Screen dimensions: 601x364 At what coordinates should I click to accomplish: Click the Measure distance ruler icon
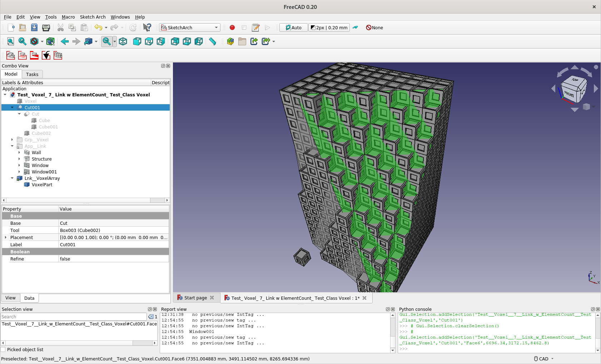click(213, 41)
